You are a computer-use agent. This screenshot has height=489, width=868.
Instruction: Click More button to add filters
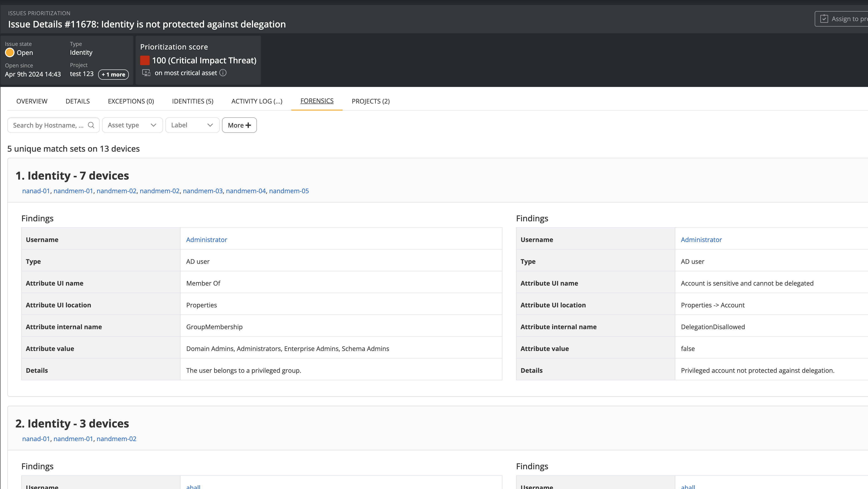(239, 125)
